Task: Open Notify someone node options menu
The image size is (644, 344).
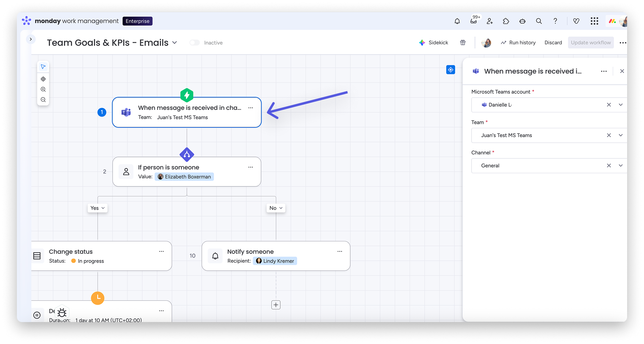Action: [x=340, y=252]
